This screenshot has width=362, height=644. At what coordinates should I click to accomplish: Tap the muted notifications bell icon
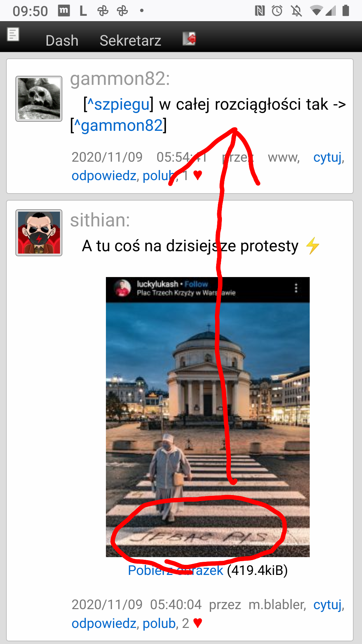pos(296,11)
